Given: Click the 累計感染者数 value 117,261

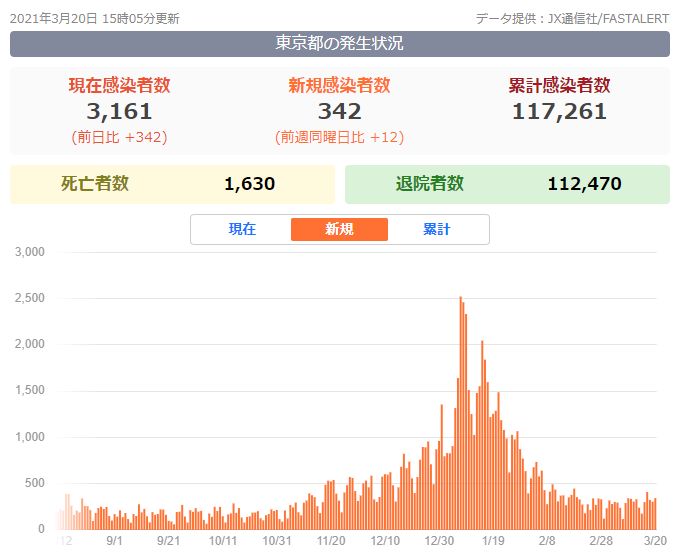Looking at the screenshot, I should (x=559, y=111).
